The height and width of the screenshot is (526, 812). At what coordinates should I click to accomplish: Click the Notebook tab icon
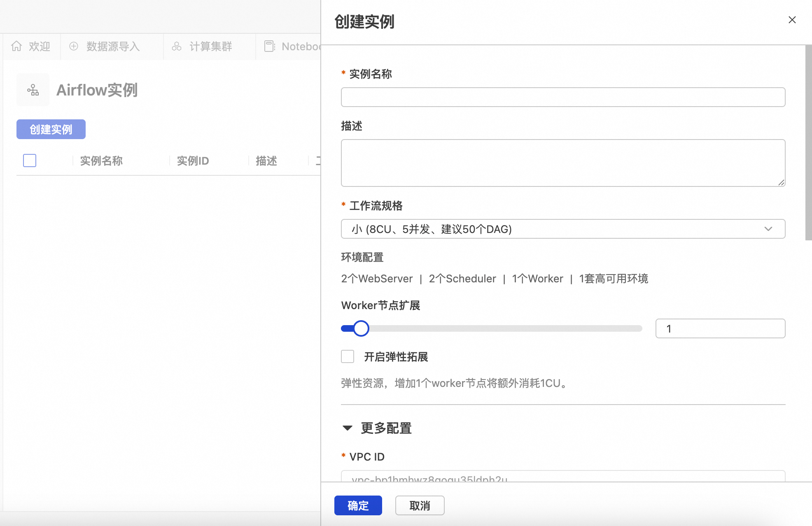[269, 46]
